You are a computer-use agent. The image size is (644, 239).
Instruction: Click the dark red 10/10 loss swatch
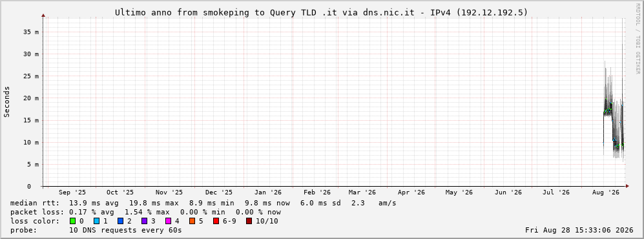[249, 222]
